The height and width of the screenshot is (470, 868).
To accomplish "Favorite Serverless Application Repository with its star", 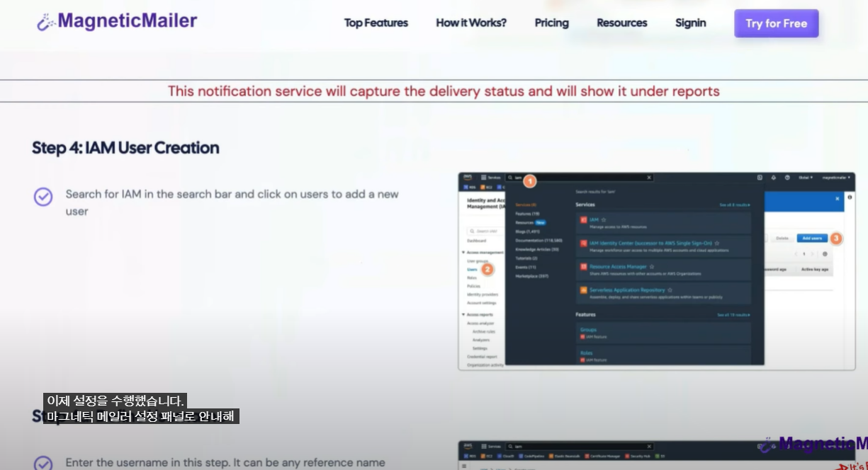I will (670, 290).
